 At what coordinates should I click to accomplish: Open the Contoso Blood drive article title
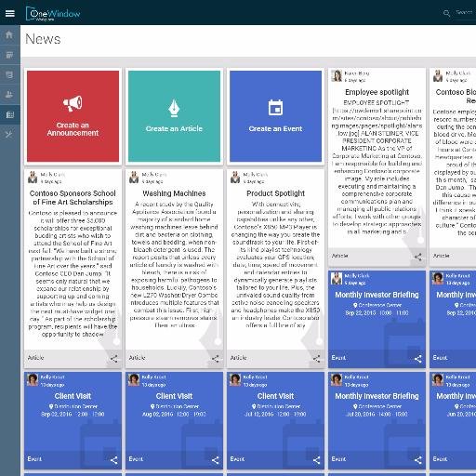pyautogui.click(x=456, y=97)
